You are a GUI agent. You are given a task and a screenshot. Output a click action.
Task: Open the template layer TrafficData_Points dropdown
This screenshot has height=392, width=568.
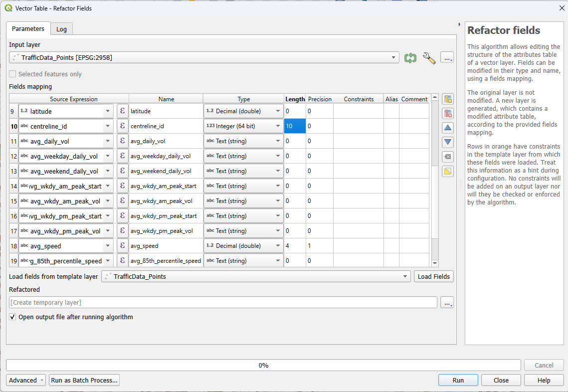tap(256, 276)
